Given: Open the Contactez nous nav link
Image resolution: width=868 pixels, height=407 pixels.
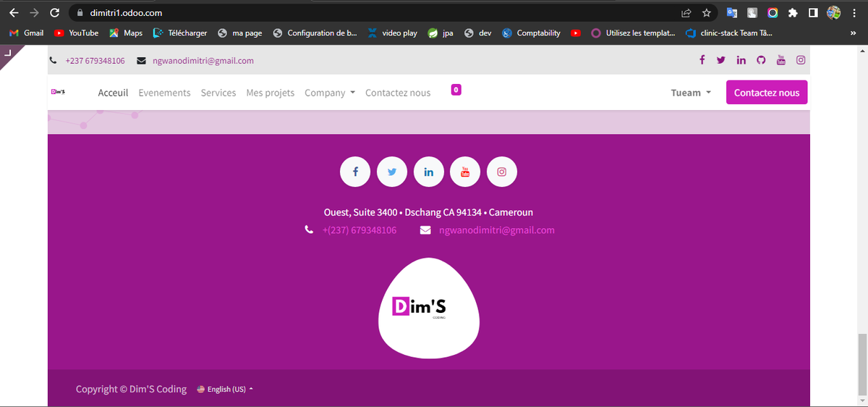Looking at the screenshot, I should pyautogui.click(x=398, y=93).
